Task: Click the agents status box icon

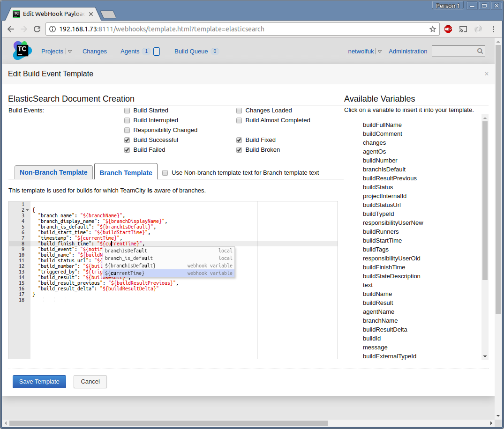Action: coord(157,52)
